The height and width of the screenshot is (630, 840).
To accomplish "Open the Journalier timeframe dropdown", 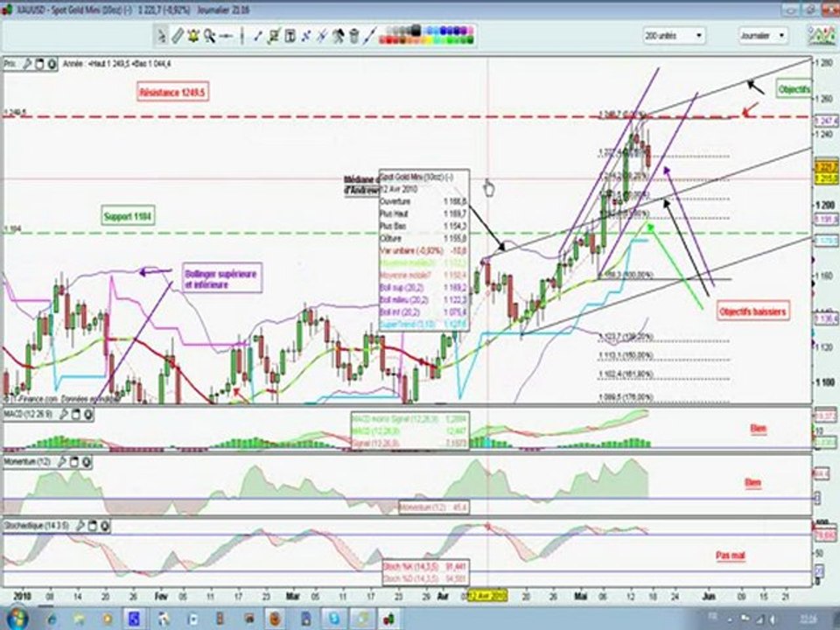I will point(763,36).
